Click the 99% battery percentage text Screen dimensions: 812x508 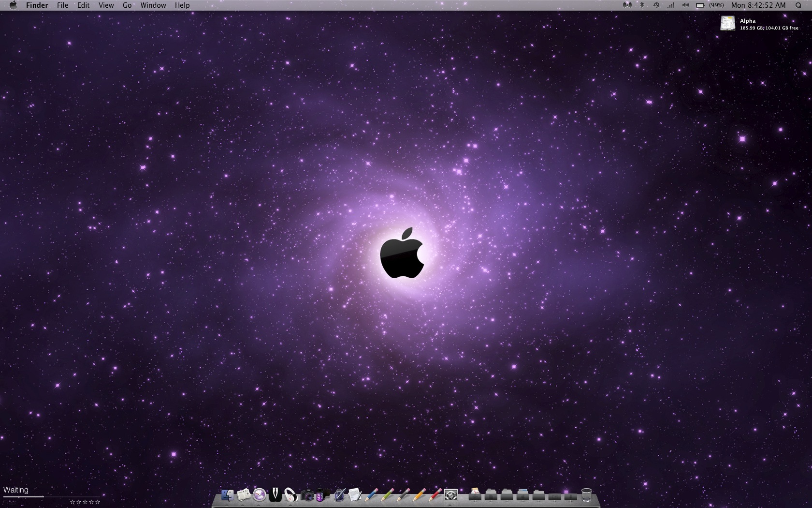[x=716, y=5]
